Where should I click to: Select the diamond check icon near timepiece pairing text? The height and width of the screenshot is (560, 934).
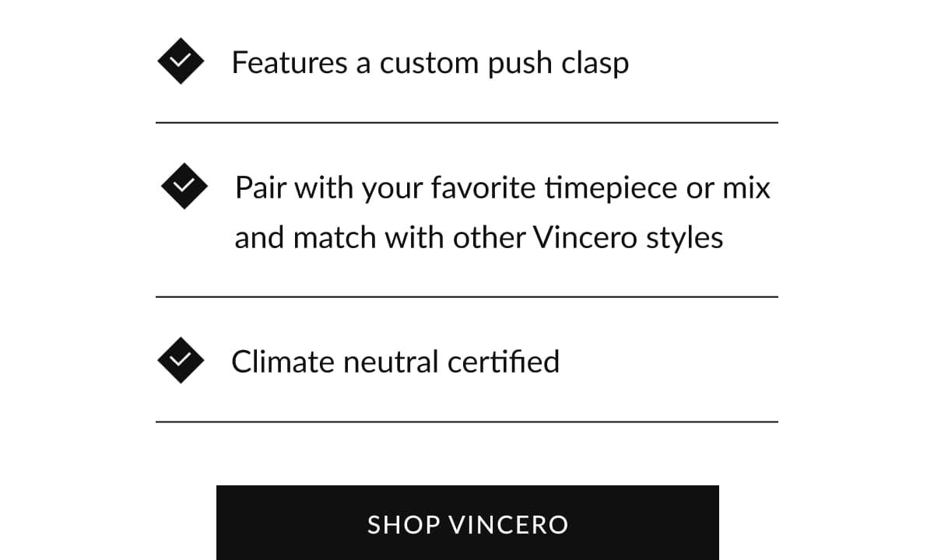click(x=184, y=185)
